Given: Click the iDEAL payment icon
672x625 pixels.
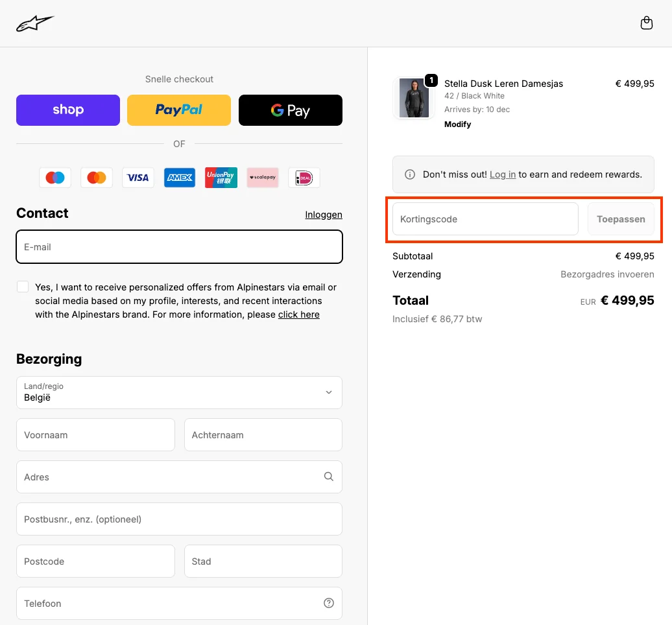Looking at the screenshot, I should coord(304,178).
